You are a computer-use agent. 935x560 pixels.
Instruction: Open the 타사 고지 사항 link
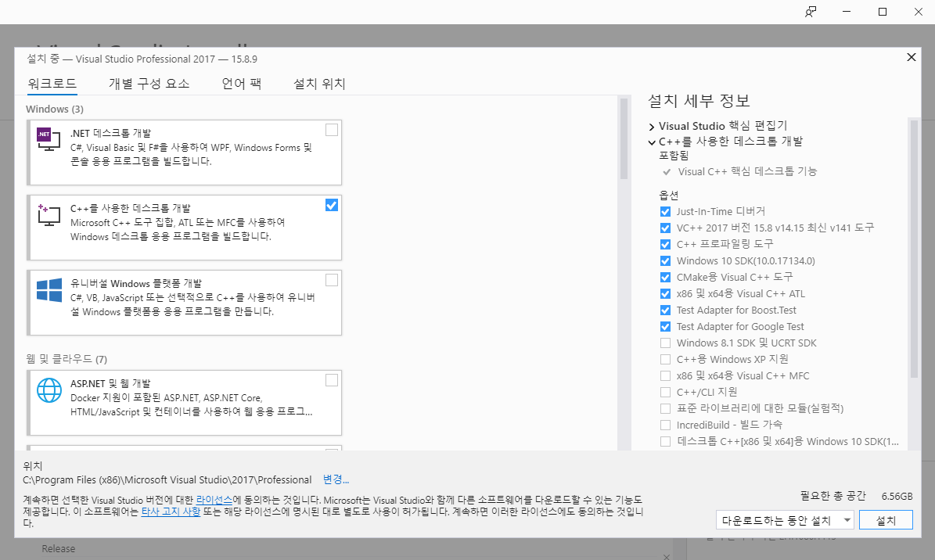(171, 512)
